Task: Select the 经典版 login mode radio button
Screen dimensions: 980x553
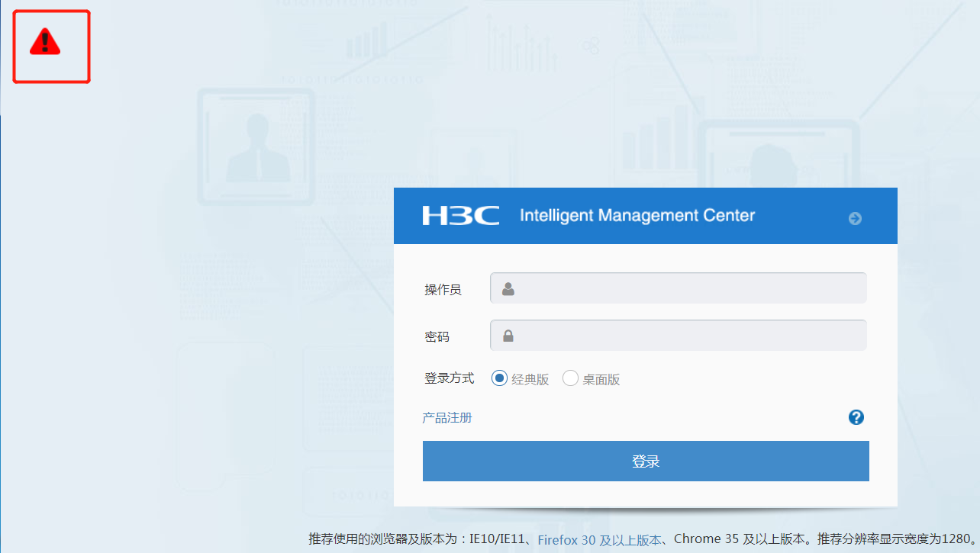Action: [499, 378]
